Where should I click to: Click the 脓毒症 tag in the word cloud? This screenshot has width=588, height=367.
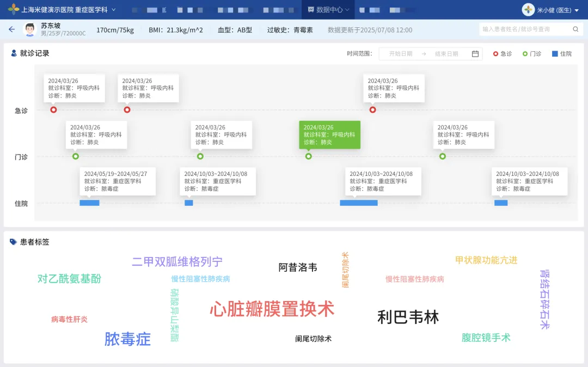click(x=126, y=339)
